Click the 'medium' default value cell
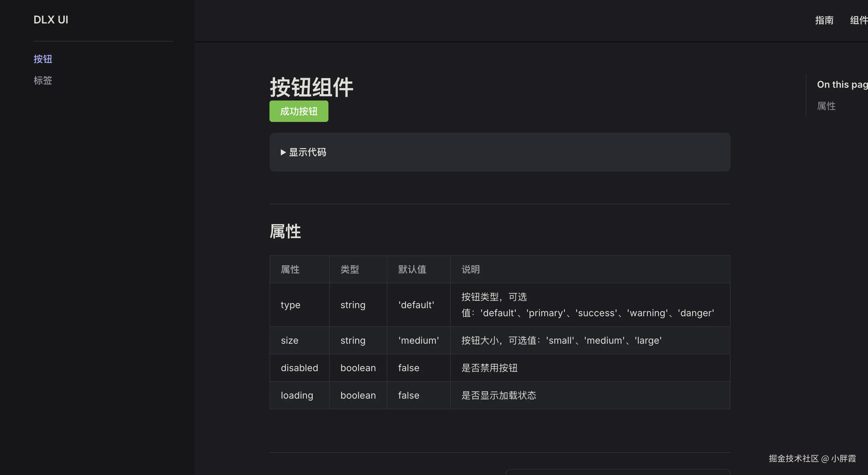Image resolution: width=868 pixels, height=475 pixels. [419, 340]
